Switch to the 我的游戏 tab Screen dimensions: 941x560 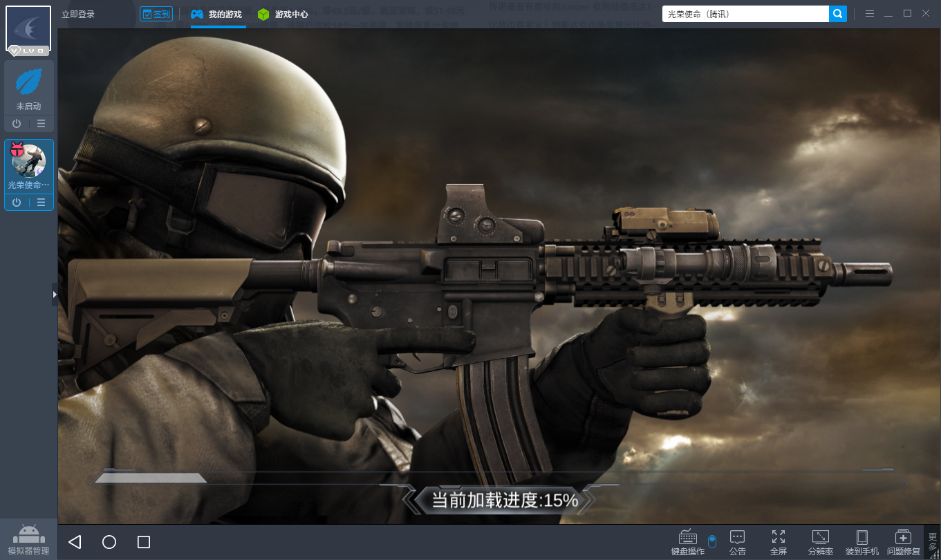pos(217,14)
